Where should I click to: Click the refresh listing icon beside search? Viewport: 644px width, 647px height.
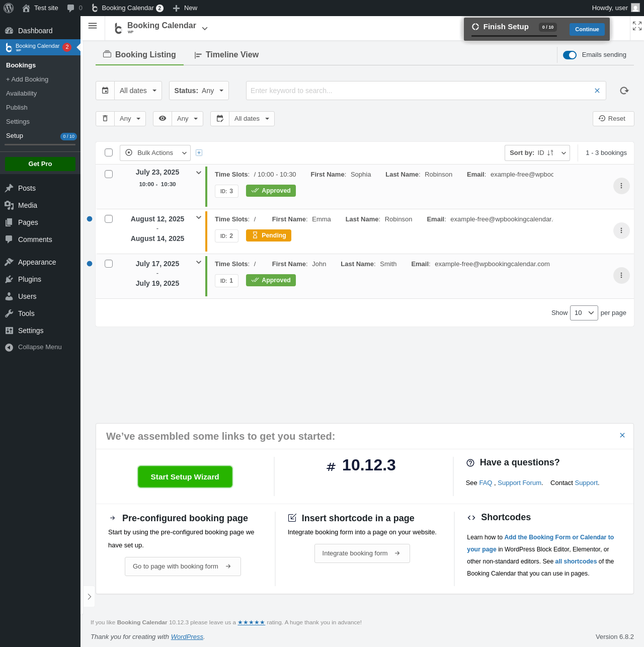(x=624, y=91)
